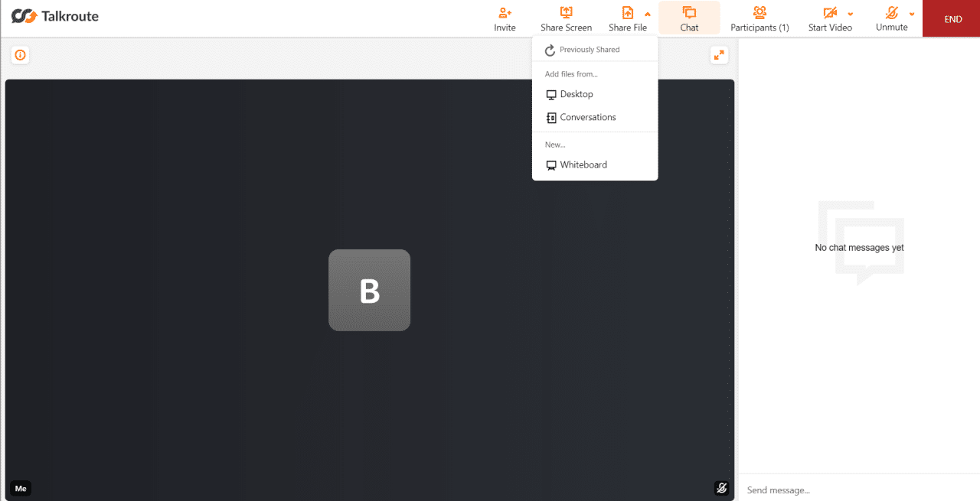This screenshot has height=501, width=980.
Task: End the meeting with END button
Action: point(952,19)
